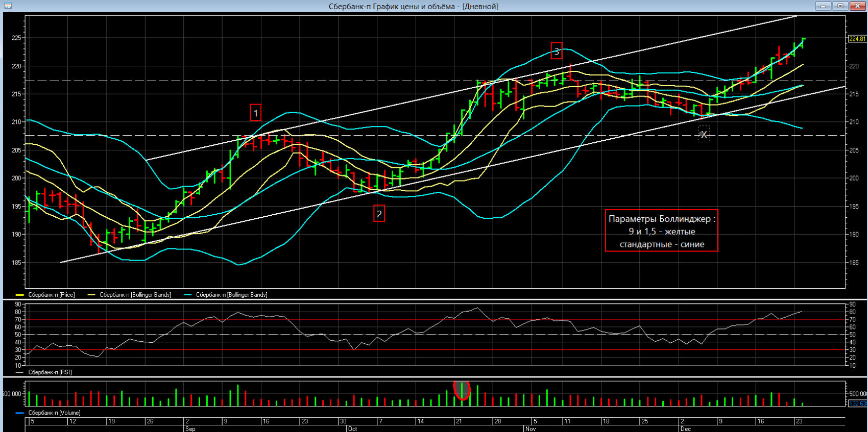
Task: Select the red-boxed marker labeled 1
Action: pyautogui.click(x=255, y=113)
